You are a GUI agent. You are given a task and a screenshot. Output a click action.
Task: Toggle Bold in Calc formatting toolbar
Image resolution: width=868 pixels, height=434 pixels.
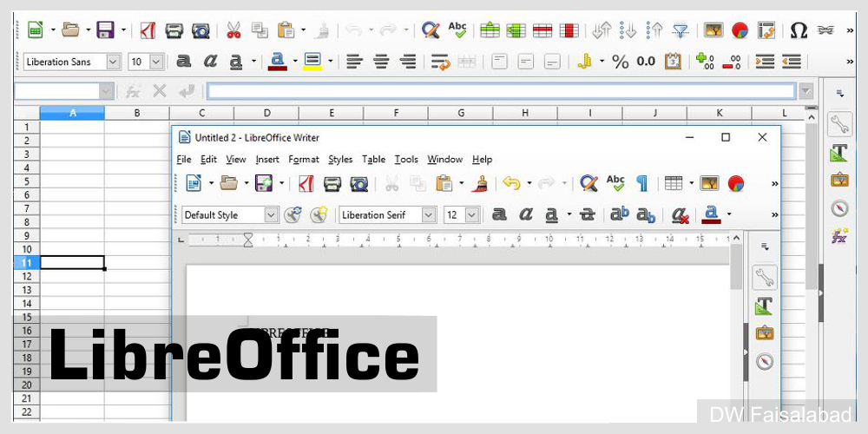click(x=183, y=62)
